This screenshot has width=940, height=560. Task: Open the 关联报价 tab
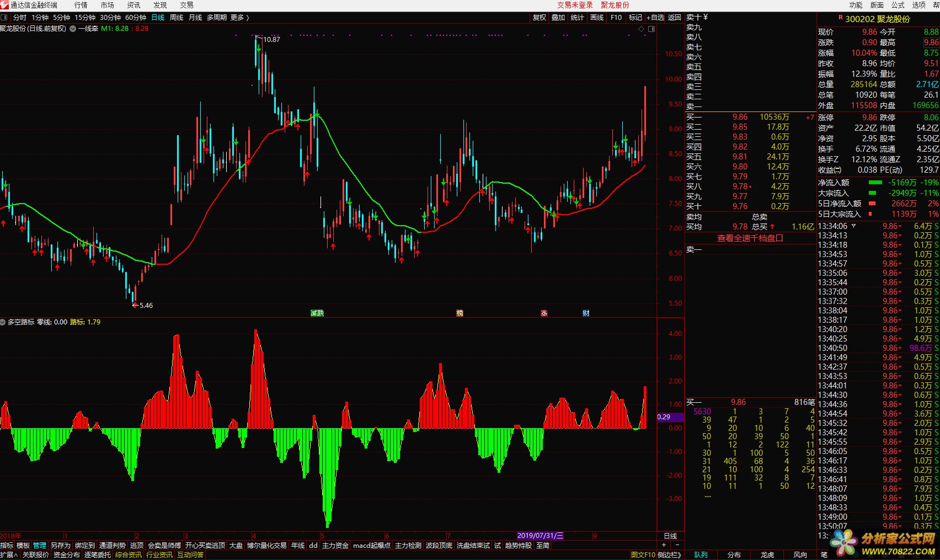36,554
